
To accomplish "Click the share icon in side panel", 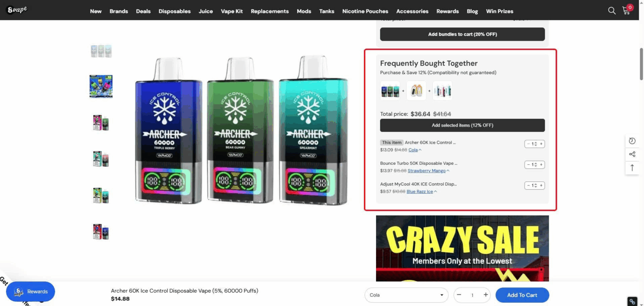I will pyautogui.click(x=632, y=154).
